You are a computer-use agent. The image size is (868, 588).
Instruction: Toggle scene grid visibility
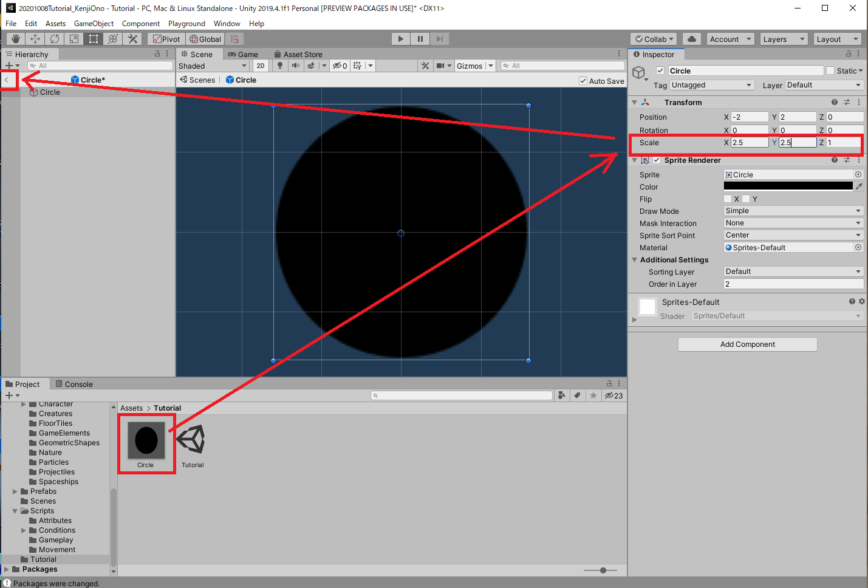pos(357,66)
